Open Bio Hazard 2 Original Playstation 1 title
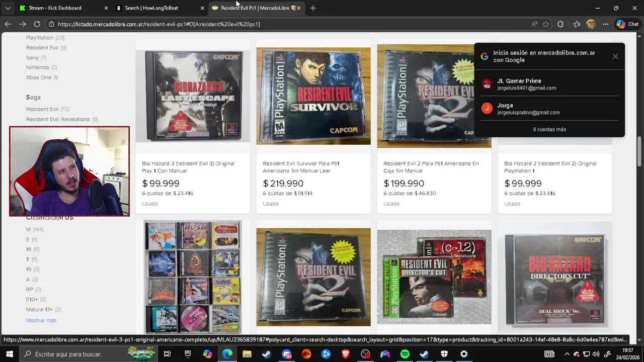Screen dimensions: 644x362 550,167
